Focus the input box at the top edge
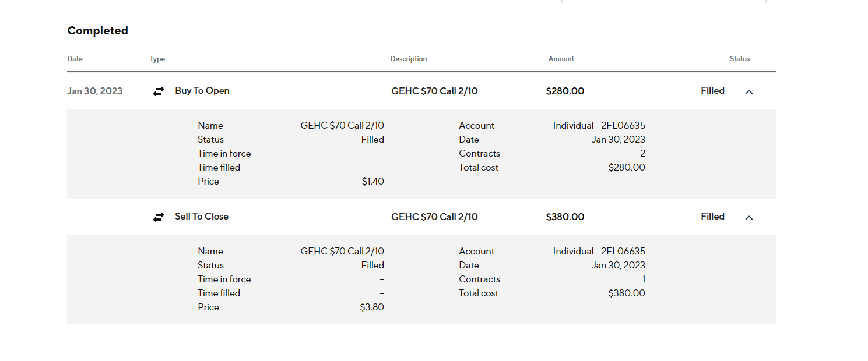The height and width of the screenshot is (361, 868). pyautogui.click(x=663, y=2)
